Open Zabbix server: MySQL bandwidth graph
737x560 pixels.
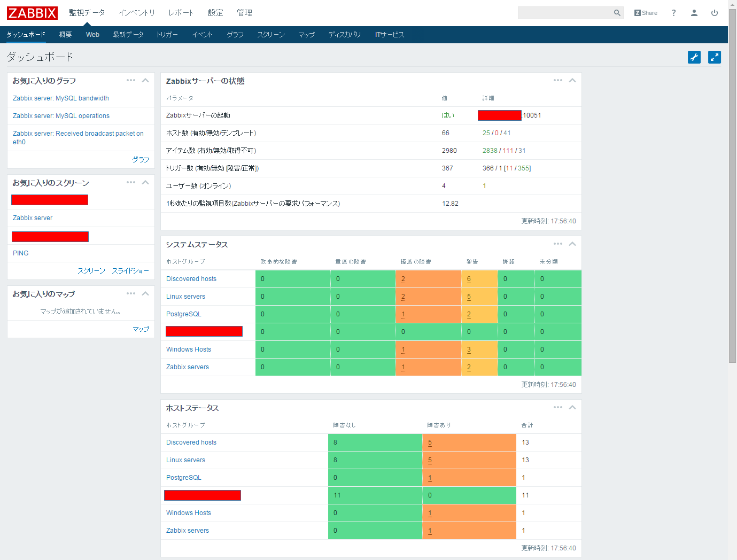(61, 98)
